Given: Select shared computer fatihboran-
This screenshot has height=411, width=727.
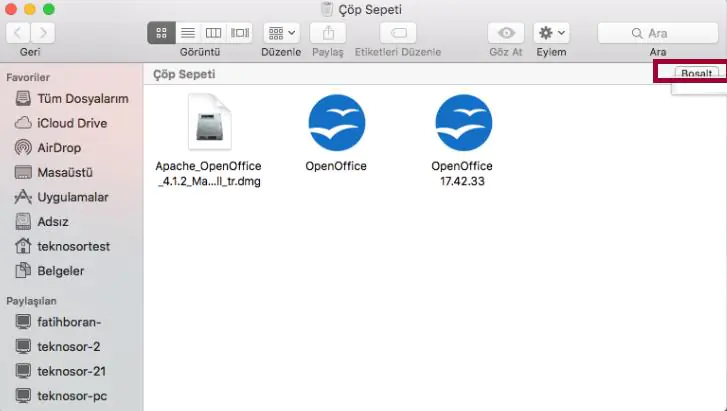Looking at the screenshot, I should [58, 322].
